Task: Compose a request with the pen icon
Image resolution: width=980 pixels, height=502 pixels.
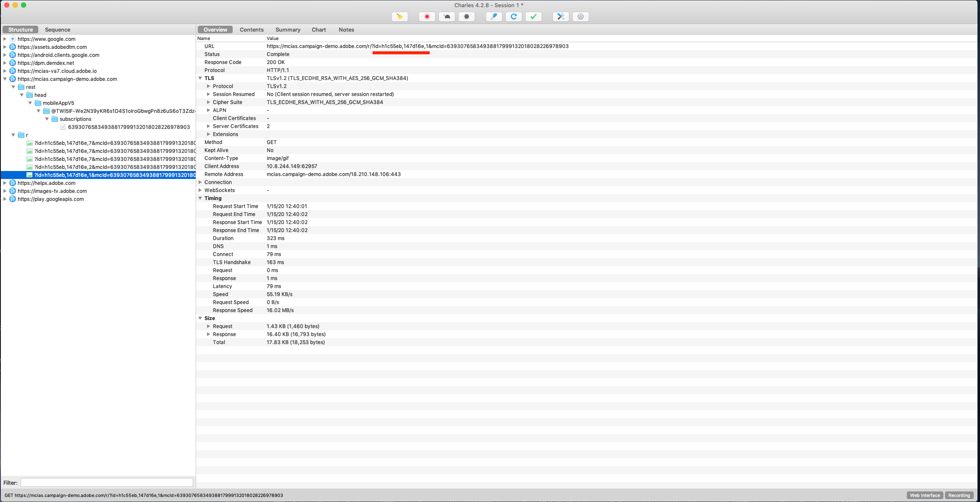Action: [494, 17]
